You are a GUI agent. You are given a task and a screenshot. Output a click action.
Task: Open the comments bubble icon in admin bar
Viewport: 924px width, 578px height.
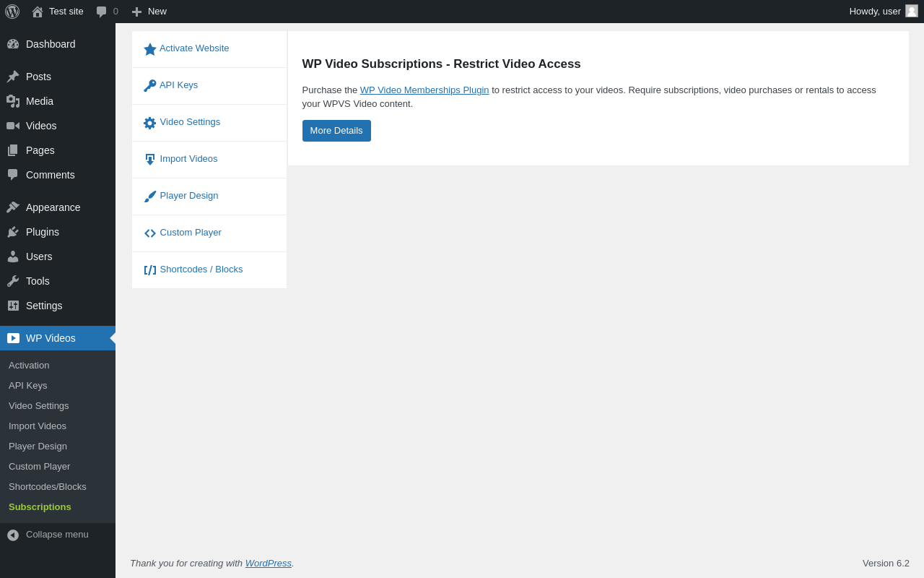pos(102,12)
